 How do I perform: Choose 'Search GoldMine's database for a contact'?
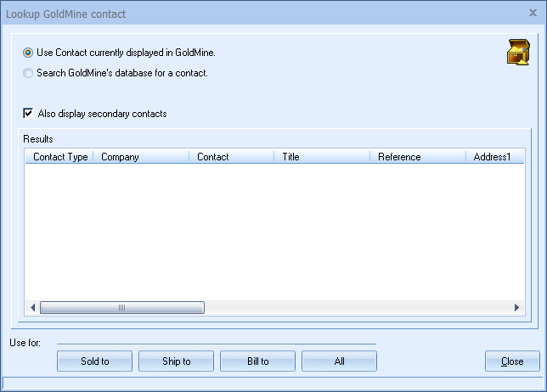click(29, 73)
